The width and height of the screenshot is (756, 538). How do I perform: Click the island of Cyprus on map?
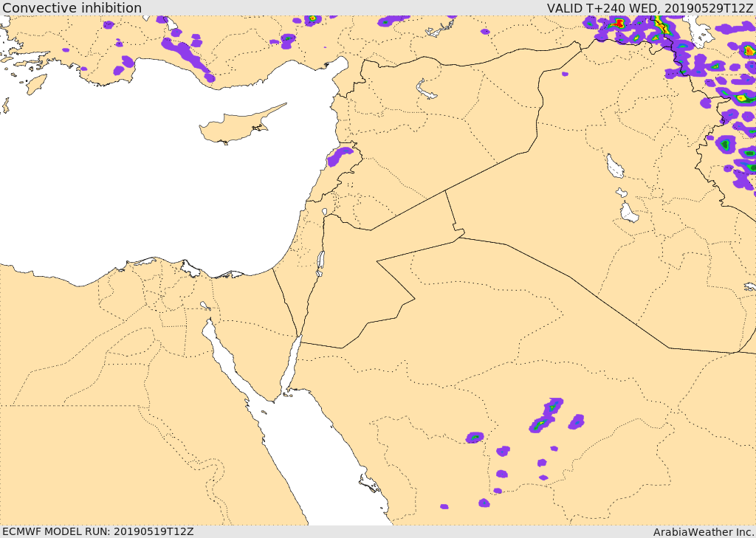click(x=238, y=125)
